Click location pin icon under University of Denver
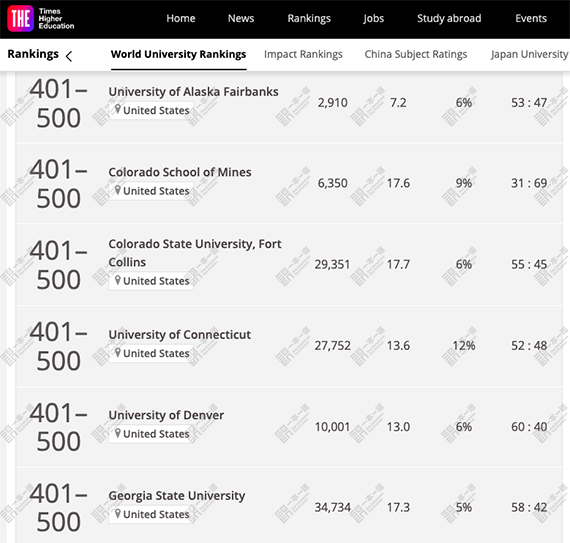The image size is (570, 543). 118,433
